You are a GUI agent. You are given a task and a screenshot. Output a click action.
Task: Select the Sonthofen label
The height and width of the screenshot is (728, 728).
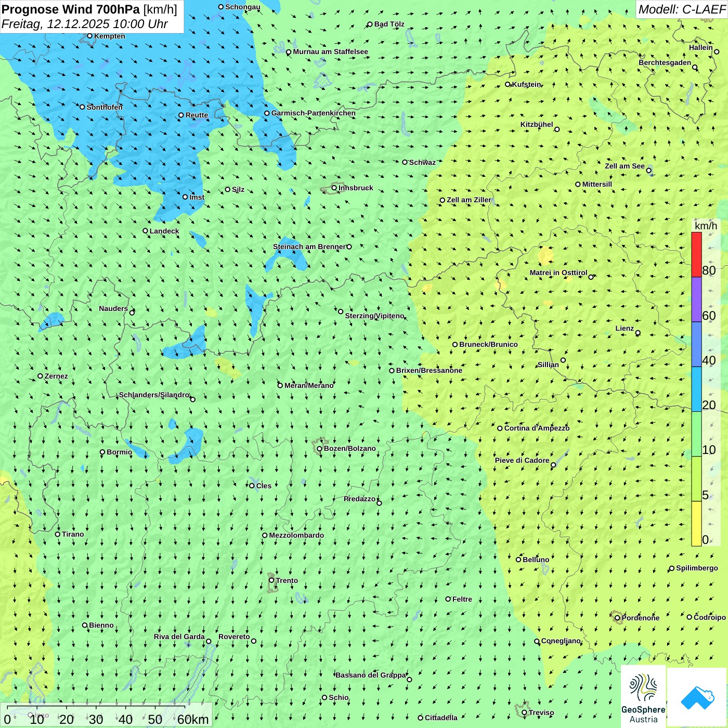[105, 107]
